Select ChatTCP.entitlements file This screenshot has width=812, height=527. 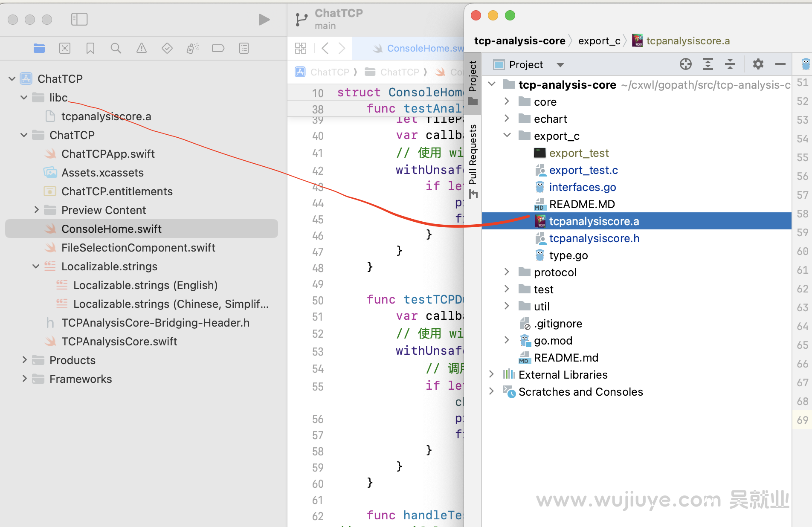tap(117, 191)
